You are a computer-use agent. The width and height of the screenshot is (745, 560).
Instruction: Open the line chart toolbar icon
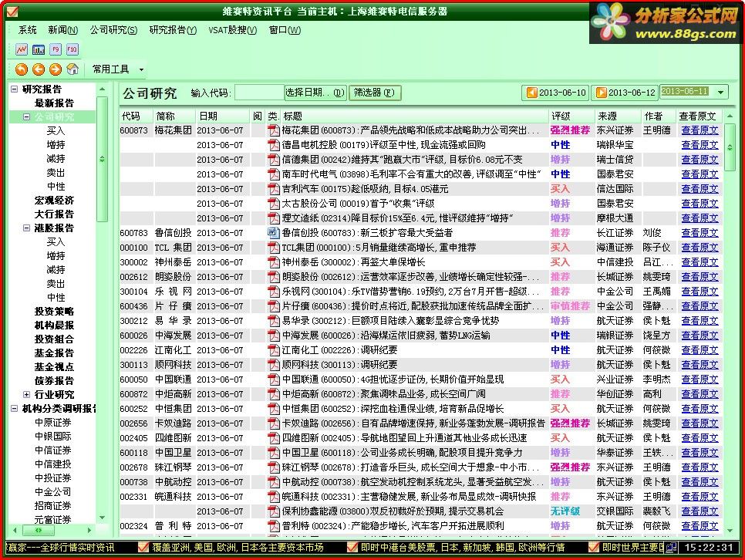coord(22,49)
